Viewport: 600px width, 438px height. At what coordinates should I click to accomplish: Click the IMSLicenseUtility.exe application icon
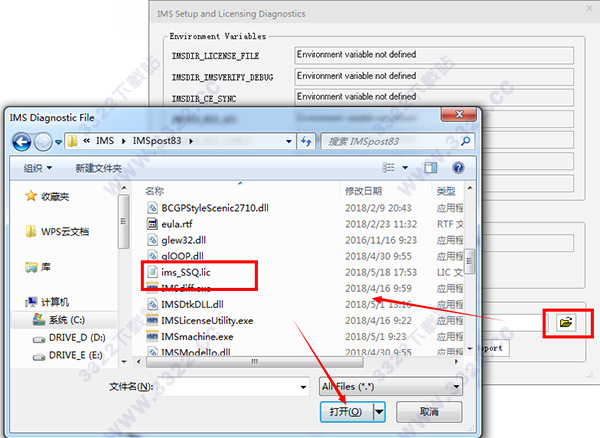(x=152, y=320)
